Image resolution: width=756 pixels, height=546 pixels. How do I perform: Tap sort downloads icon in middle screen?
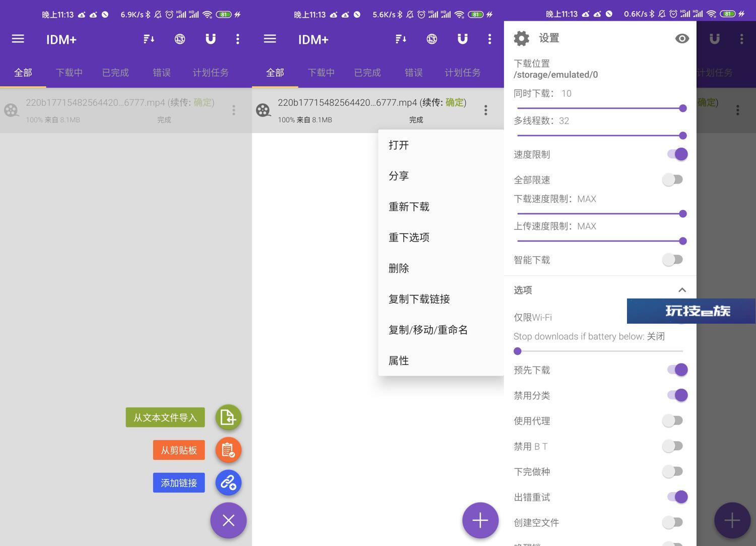(401, 39)
